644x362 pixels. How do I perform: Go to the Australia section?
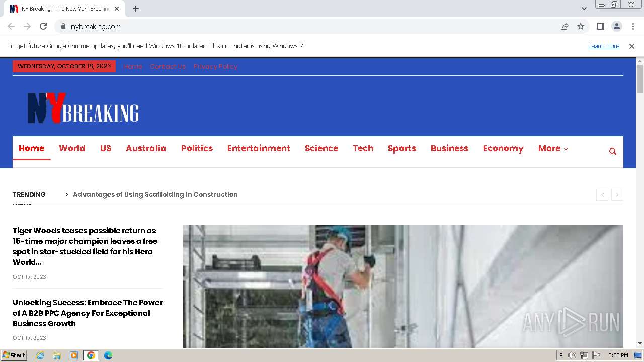coord(146,148)
